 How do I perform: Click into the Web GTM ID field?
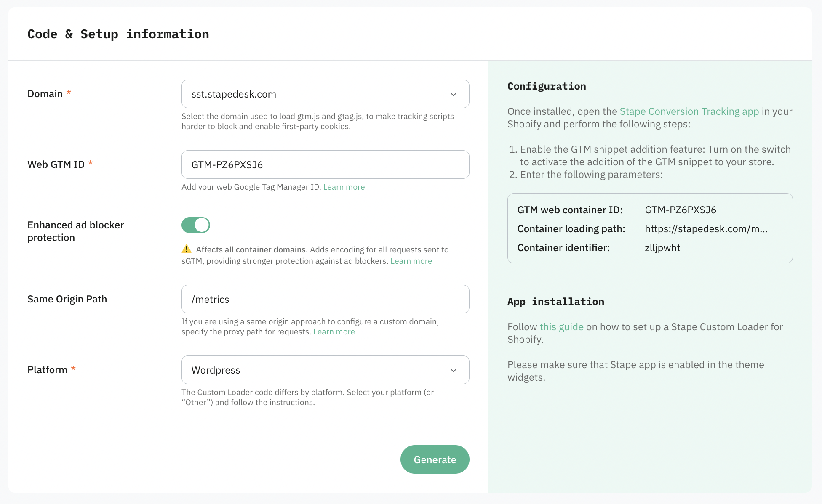pyautogui.click(x=325, y=164)
